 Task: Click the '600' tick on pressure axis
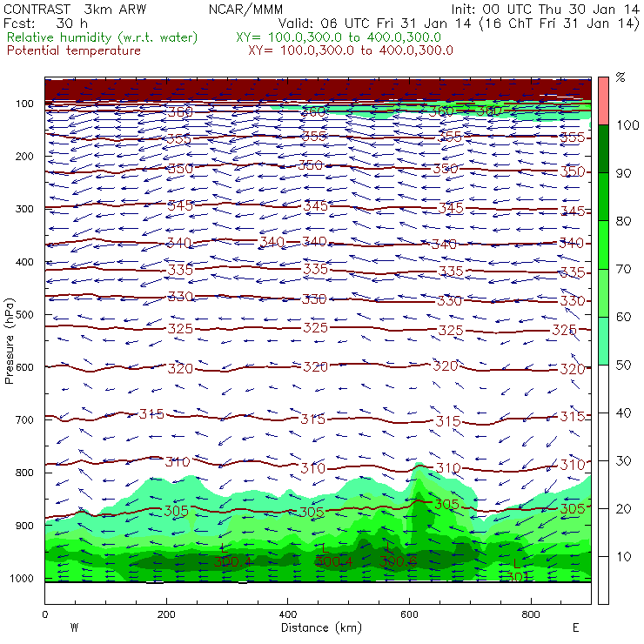coord(24,367)
